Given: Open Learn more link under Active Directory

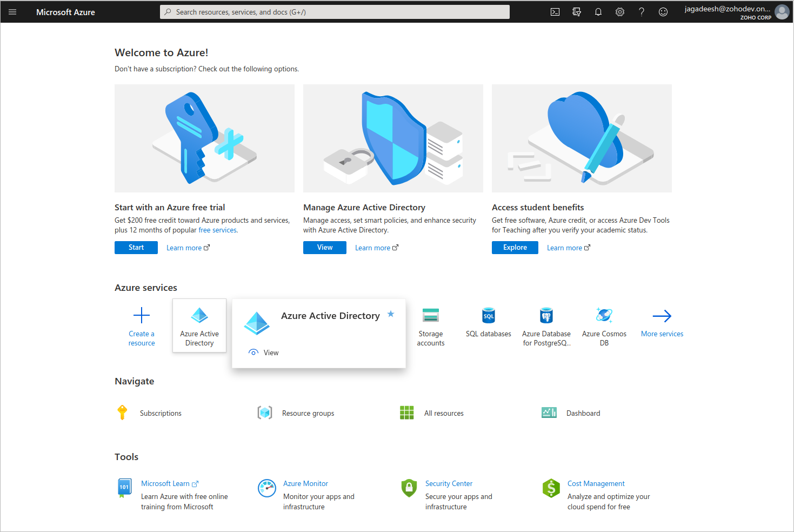Looking at the screenshot, I should [x=377, y=248].
